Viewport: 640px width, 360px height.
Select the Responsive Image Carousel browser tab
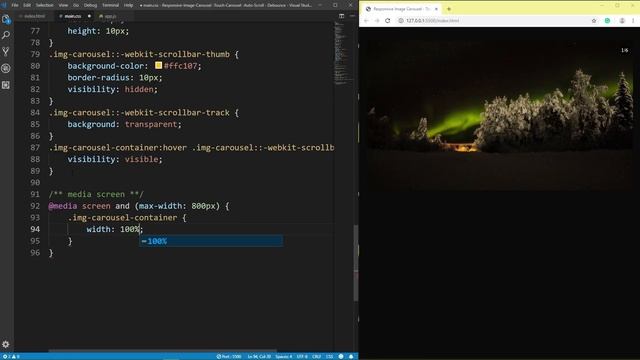point(401,9)
